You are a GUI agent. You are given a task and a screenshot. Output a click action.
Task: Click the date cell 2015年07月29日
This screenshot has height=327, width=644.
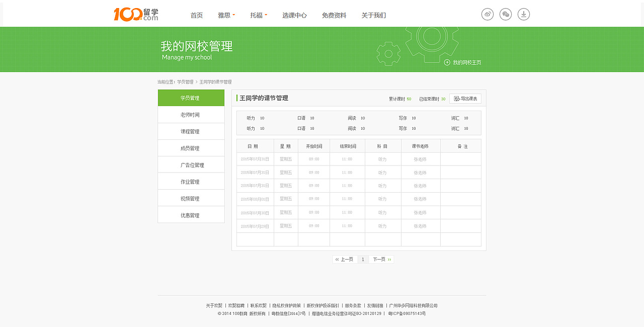[255, 226]
